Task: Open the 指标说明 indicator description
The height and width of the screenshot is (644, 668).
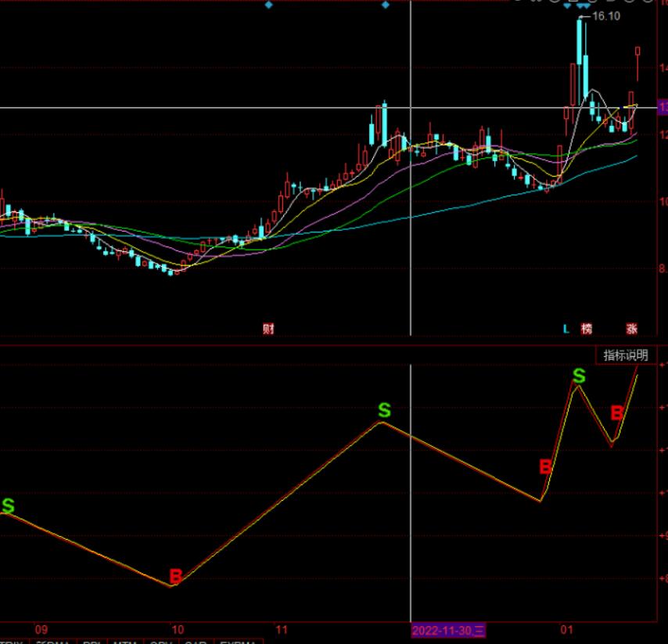Action: (x=625, y=355)
